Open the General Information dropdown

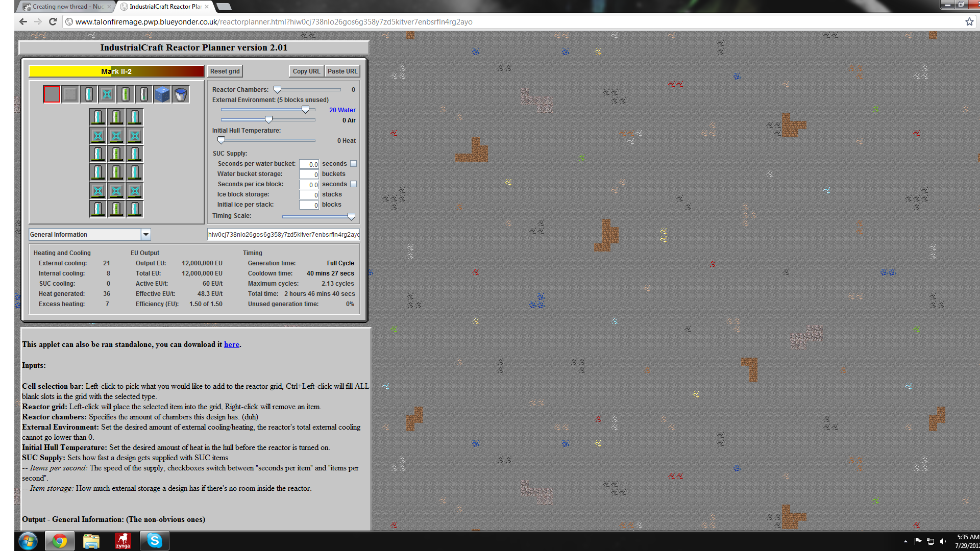(x=145, y=235)
